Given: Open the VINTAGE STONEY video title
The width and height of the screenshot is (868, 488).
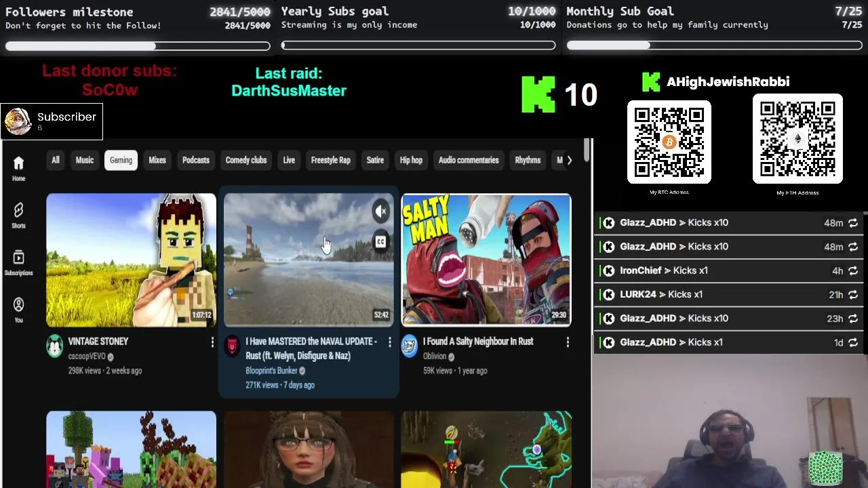Looking at the screenshot, I should [98, 342].
